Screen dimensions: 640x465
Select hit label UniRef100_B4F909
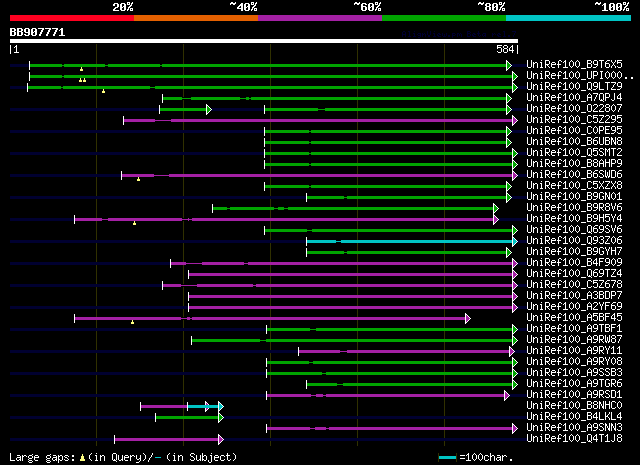(x=574, y=263)
